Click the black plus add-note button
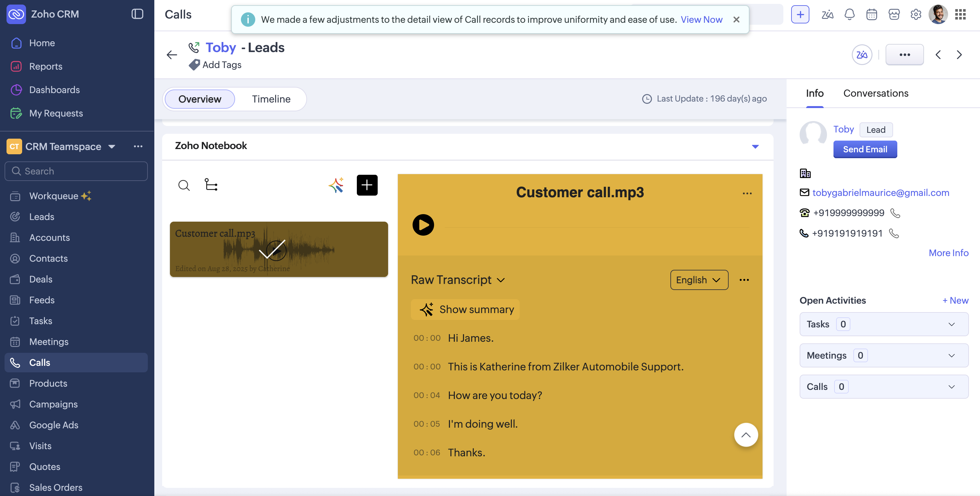Image resolution: width=980 pixels, height=496 pixels. (367, 185)
